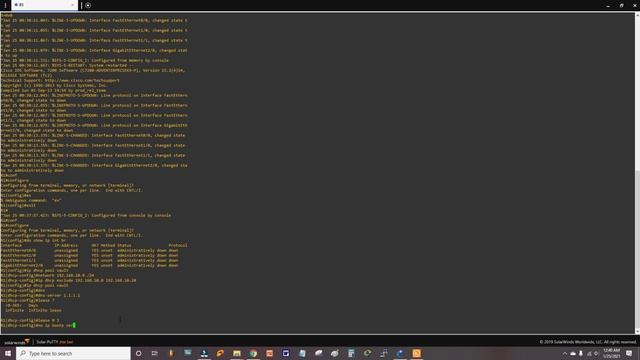Open the orange Solar-PuTTY taskbar icon

coord(417,353)
